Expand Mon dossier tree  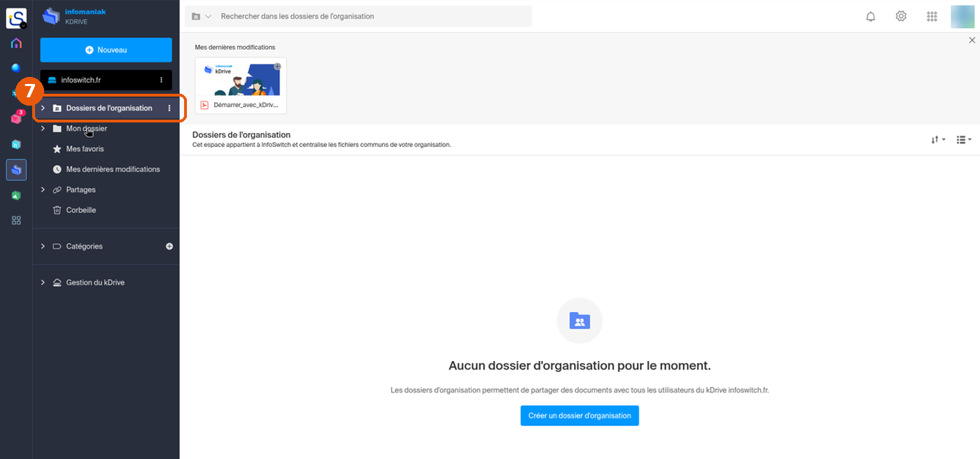(43, 128)
